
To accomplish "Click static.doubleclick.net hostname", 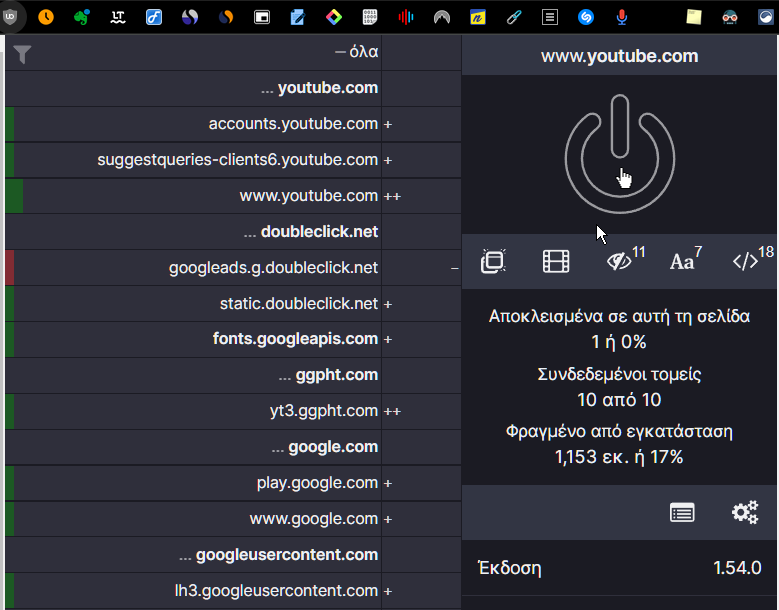I will pos(299,304).
